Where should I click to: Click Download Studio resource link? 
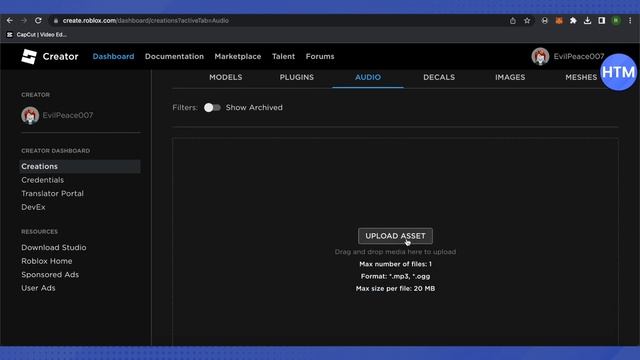53,247
